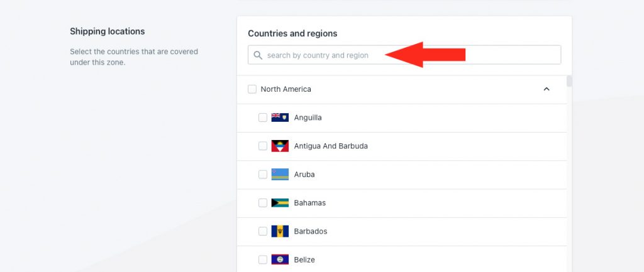Click the country list scrollbar thumb

click(x=569, y=81)
